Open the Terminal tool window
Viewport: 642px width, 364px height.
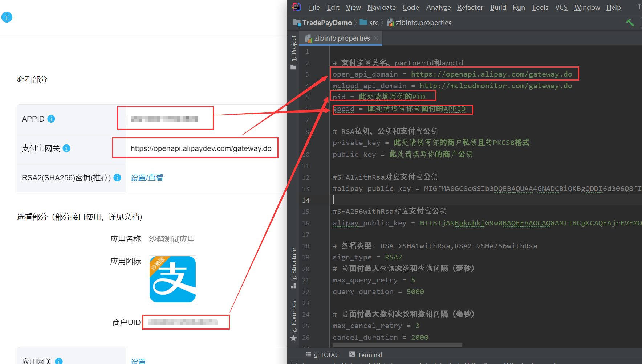366,355
